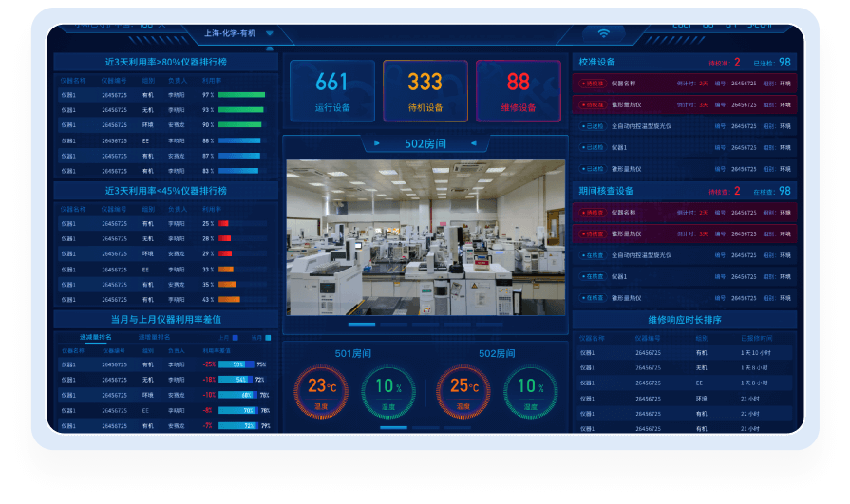Image resolution: width=850 pixels, height=504 pixels.
Task: Click the Wi-Fi signal icon in header
Action: (603, 33)
